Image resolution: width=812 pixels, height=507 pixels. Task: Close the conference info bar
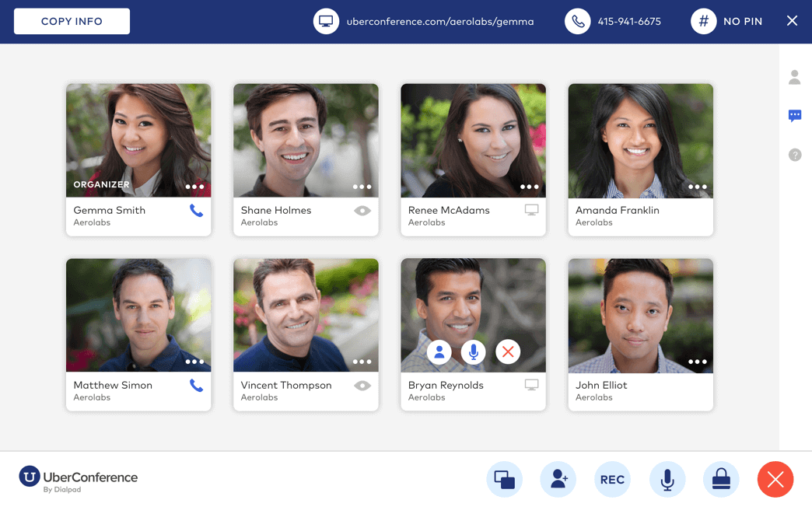click(792, 21)
